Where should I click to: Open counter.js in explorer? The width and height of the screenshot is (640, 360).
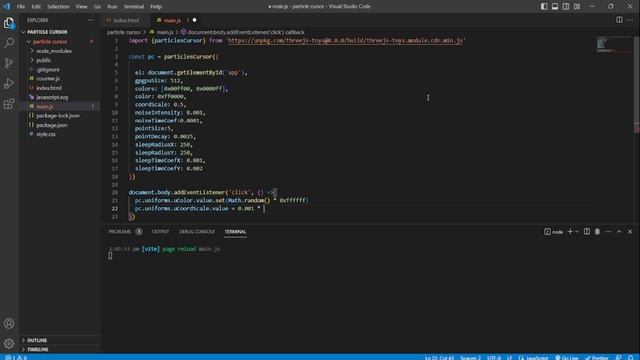(60, 79)
